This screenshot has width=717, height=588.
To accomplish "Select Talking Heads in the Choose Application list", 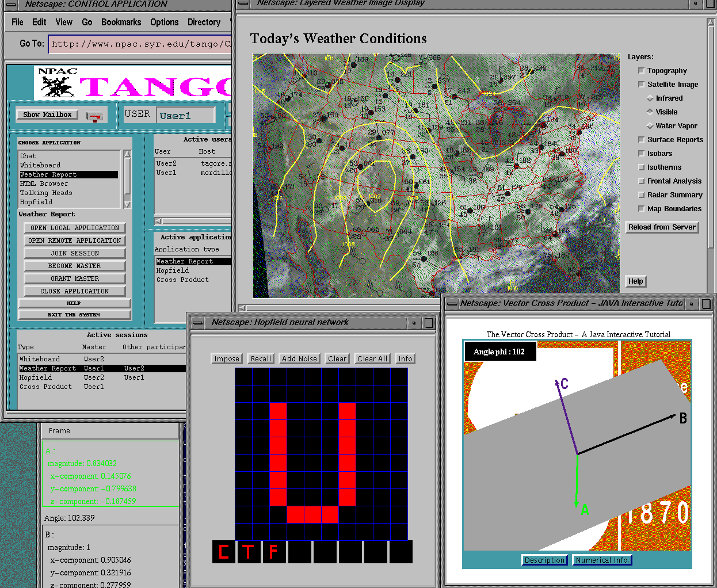I will coord(69,193).
